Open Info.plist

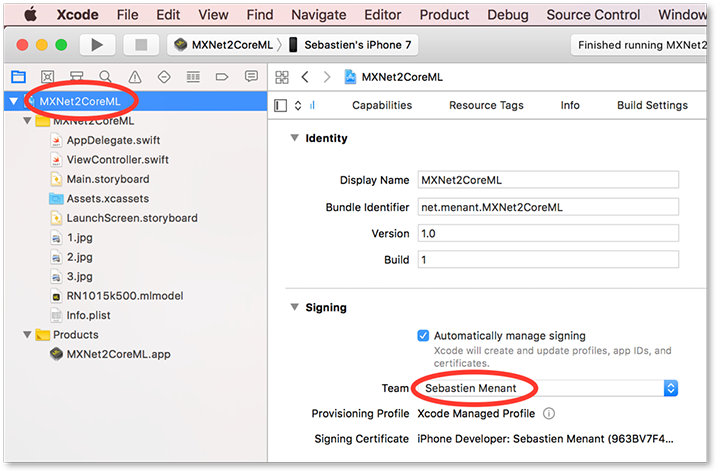(88, 315)
